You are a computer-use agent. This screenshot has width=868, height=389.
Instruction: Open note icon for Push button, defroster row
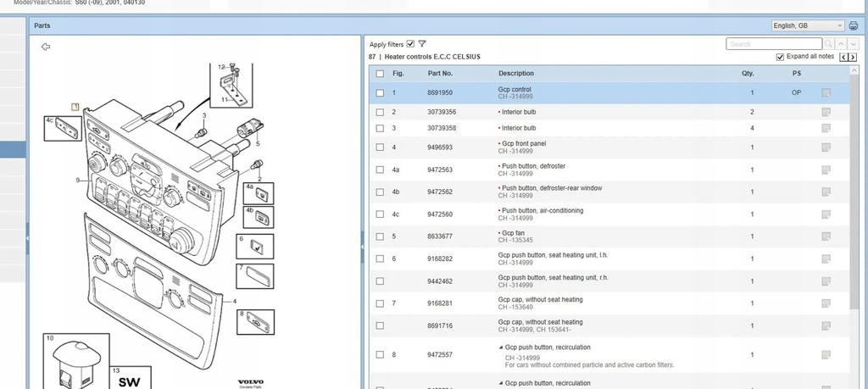click(826, 169)
